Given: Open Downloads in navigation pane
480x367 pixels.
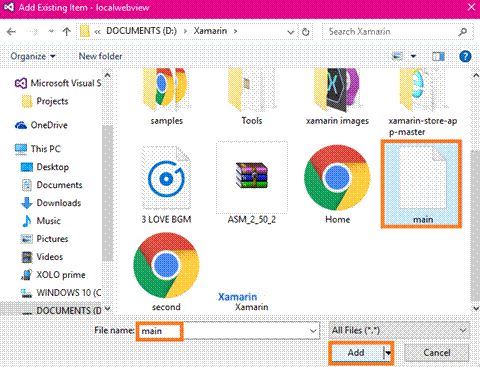Looking at the screenshot, I should click(x=51, y=203).
